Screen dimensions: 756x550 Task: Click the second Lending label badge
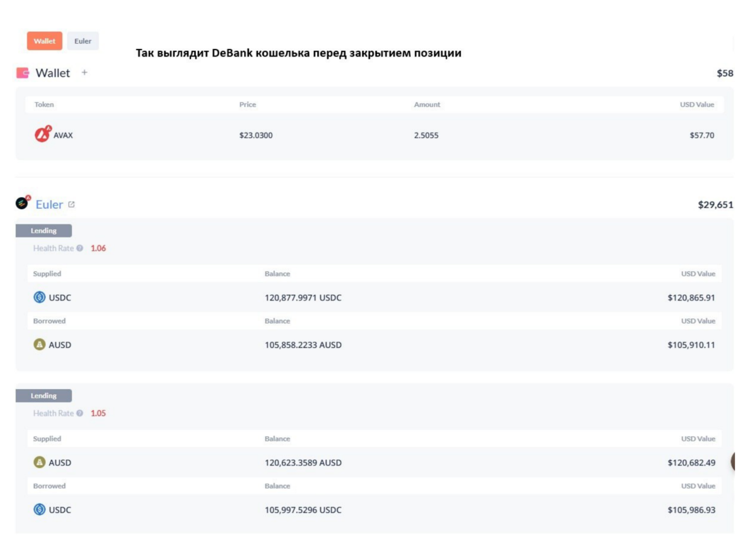[x=43, y=395]
